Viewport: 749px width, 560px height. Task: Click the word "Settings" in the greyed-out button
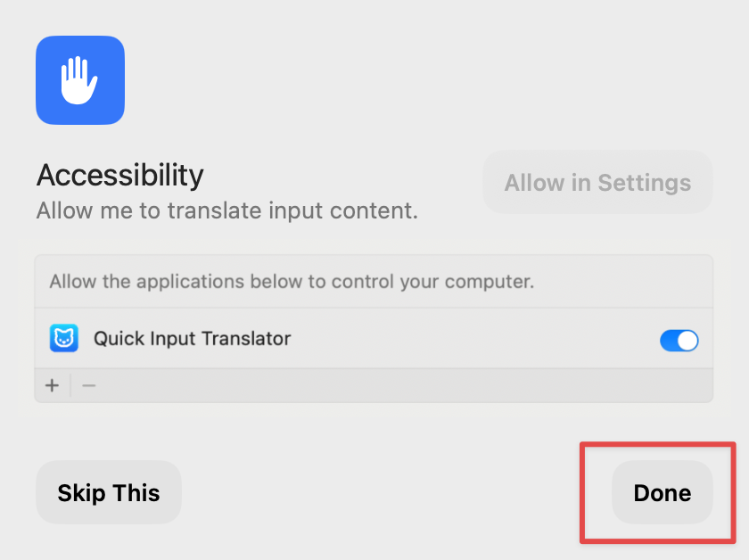[645, 183]
